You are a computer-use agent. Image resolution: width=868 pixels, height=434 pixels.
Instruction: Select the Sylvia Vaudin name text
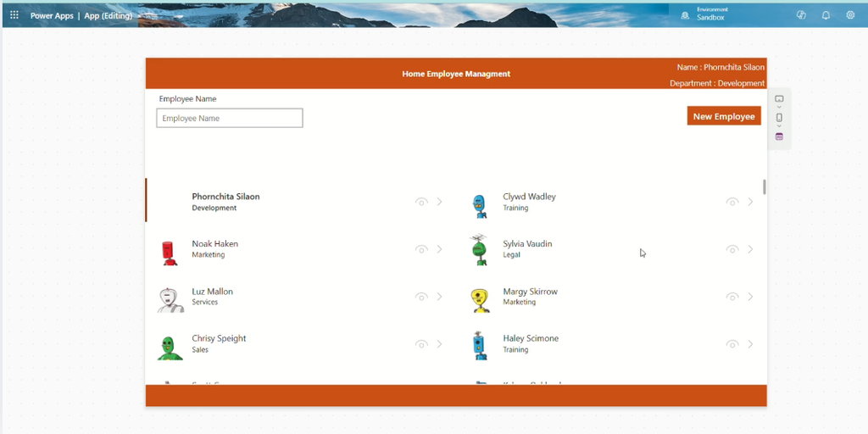527,243
